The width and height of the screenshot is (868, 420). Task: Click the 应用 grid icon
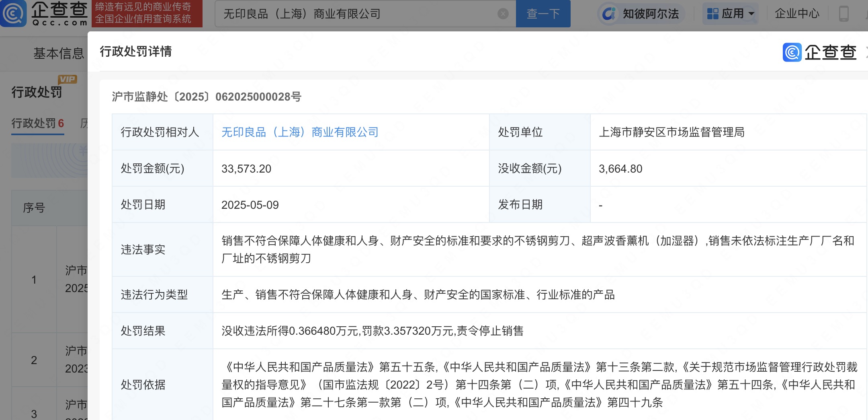pos(712,14)
